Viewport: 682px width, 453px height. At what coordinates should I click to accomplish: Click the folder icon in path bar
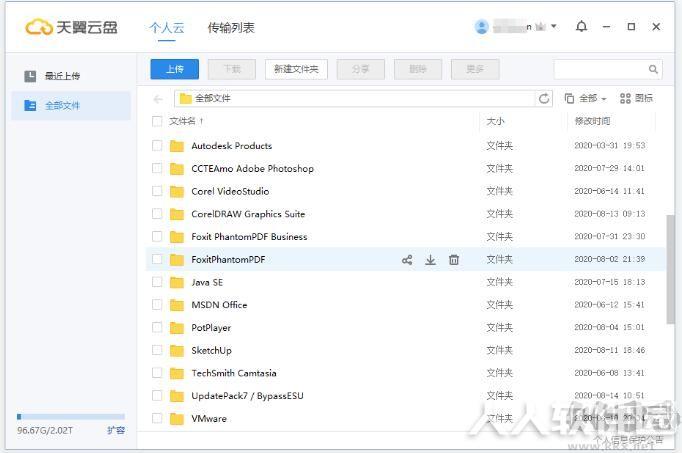186,99
